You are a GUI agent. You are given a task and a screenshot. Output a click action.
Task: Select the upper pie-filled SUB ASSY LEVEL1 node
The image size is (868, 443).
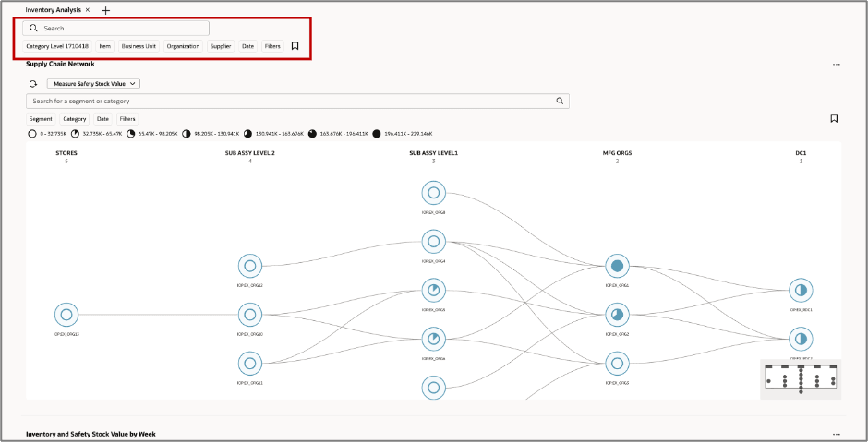pos(433,291)
